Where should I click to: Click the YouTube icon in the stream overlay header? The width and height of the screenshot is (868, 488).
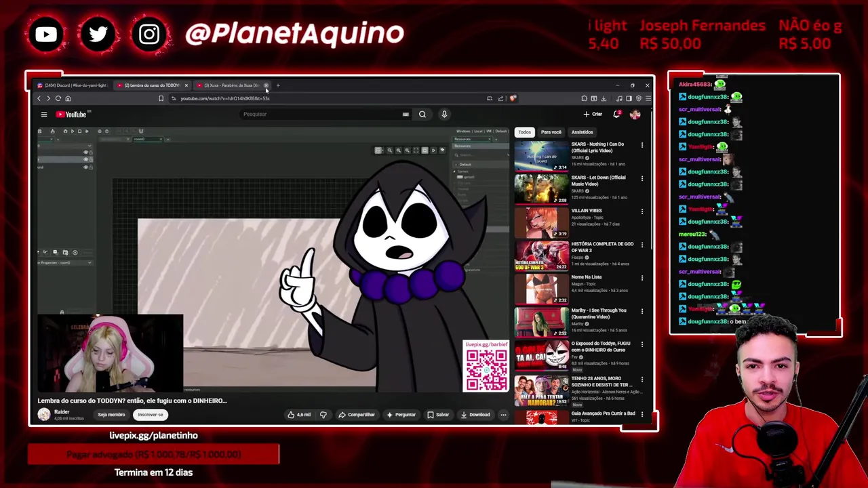[x=46, y=34]
